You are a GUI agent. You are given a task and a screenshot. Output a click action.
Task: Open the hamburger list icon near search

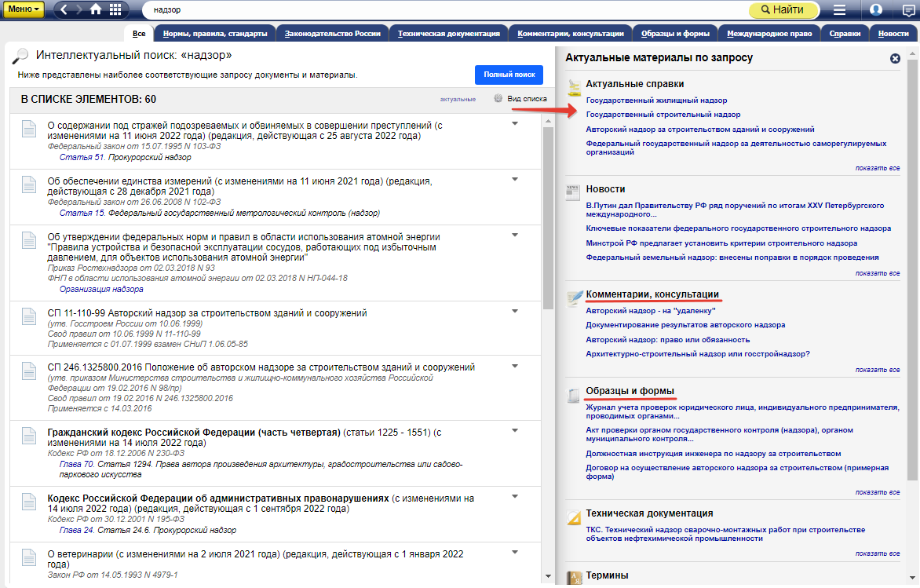click(x=839, y=10)
